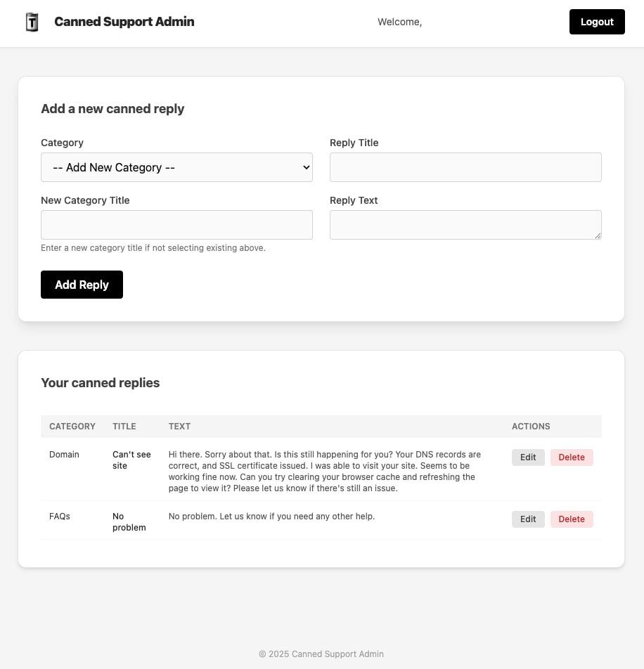Screen dimensions: 644x669
Task: Click the "Reply Title" field label
Action: click(354, 143)
